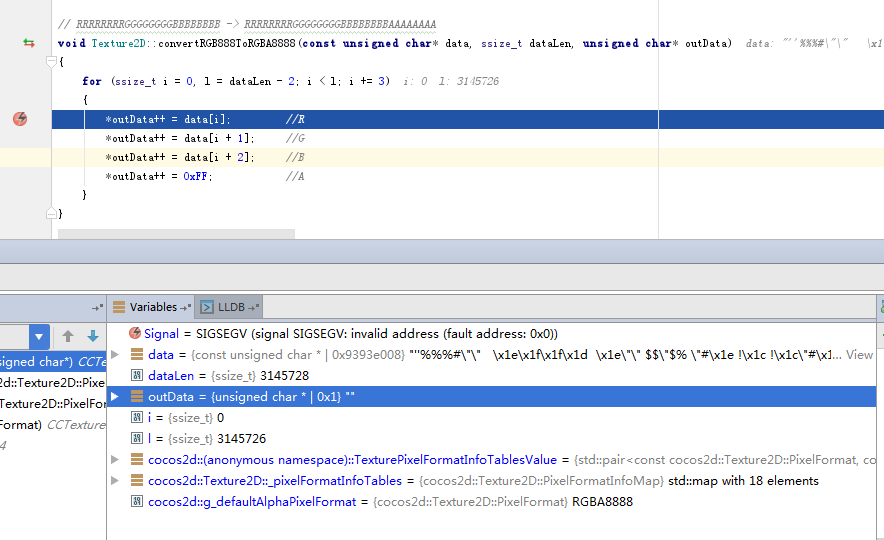Select g_defaultAlphaPixelFormat variable row

point(492,502)
